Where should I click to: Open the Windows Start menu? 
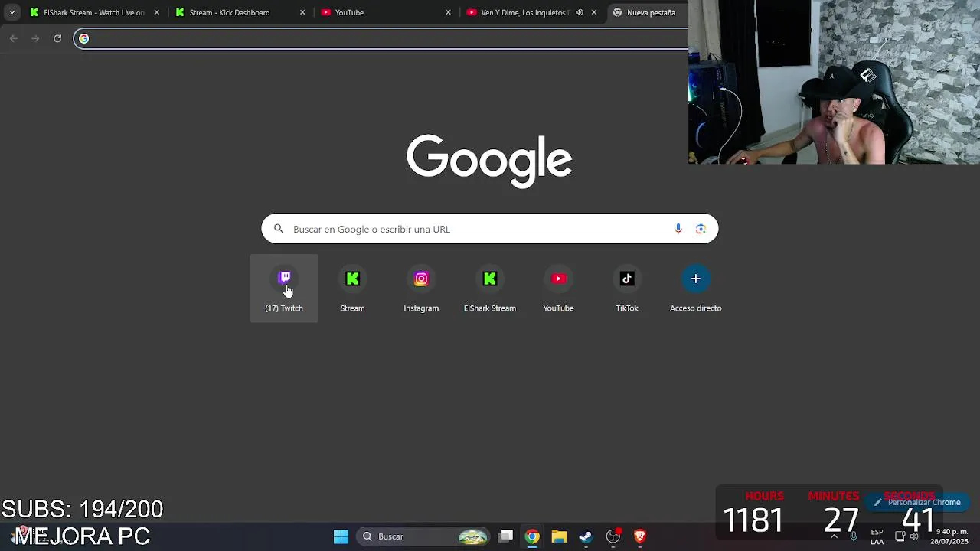click(x=341, y=536)
